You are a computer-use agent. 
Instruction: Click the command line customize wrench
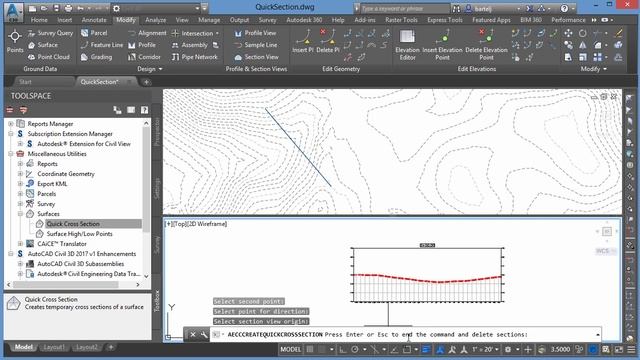click(x=204, y=335)
